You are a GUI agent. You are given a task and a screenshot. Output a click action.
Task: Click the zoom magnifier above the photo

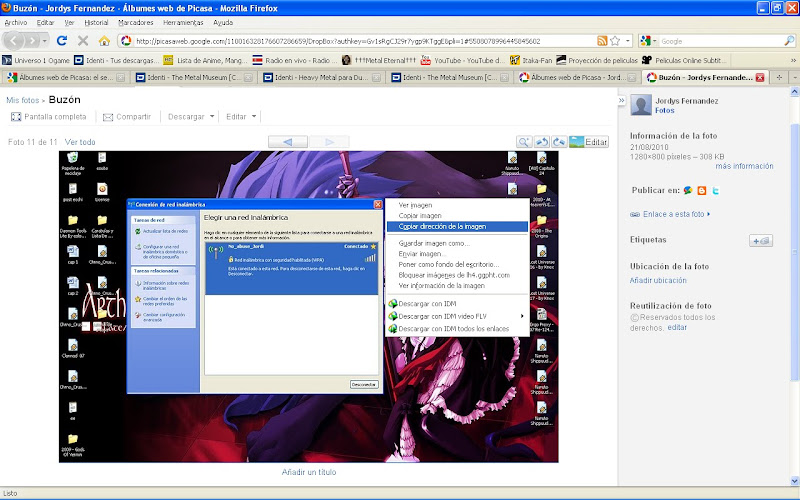(524, 142)
